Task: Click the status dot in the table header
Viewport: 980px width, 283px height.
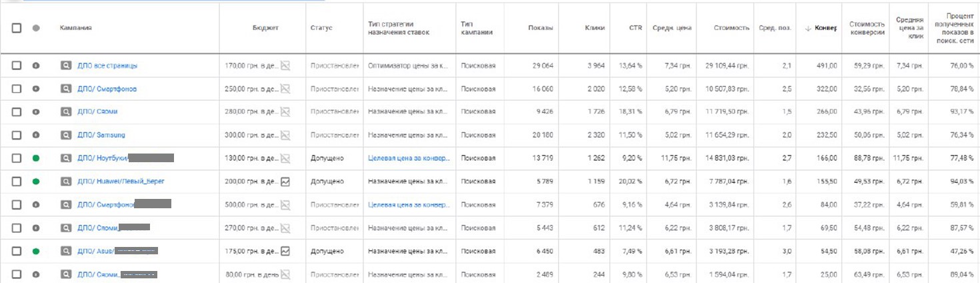Action: click(36, 28)
